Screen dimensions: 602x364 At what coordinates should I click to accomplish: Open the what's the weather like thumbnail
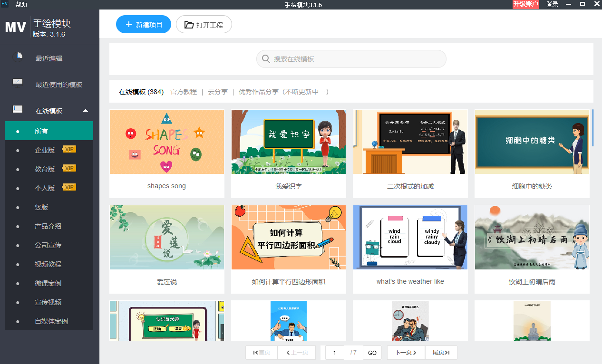[x=410, y=237]
